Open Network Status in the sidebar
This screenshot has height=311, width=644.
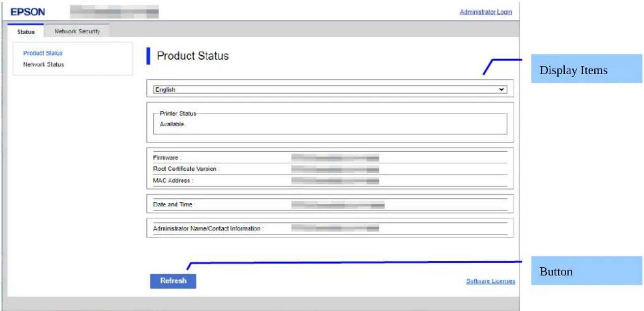click(x=43, y=64)
